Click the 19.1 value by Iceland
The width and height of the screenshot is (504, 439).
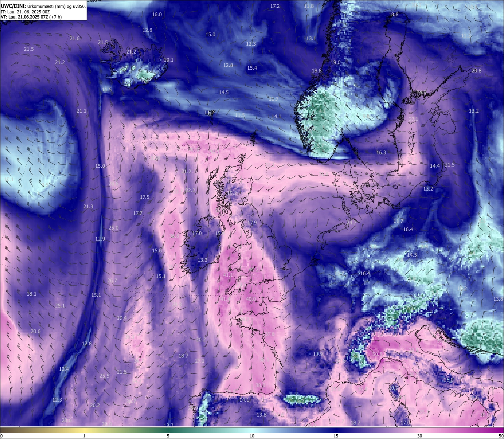tap(169, 60)
